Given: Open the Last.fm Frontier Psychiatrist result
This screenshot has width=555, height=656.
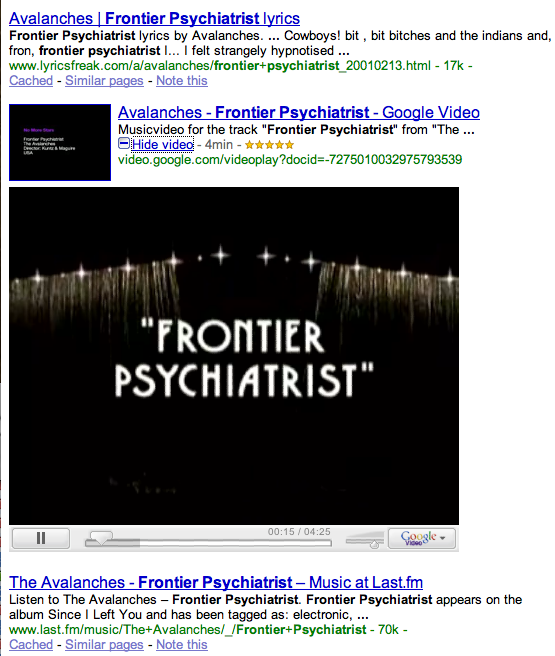Looking at the screenshot, I should 216,582.
